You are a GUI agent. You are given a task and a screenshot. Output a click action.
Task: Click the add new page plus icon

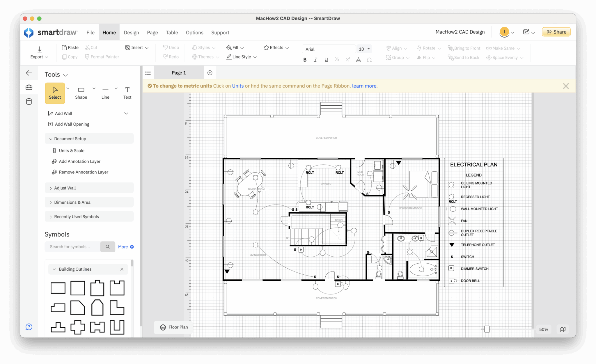[210, 73]
